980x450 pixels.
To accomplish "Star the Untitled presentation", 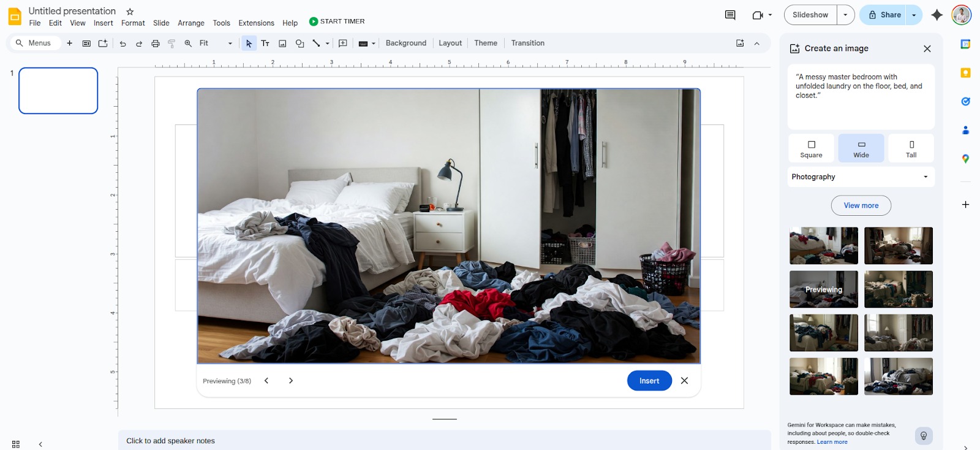I will [x=130, y=12].
